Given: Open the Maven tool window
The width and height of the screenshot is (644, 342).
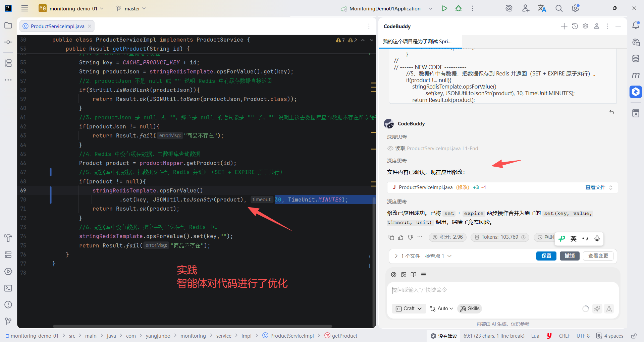Looking at the screenshot, I should point(636,75).
